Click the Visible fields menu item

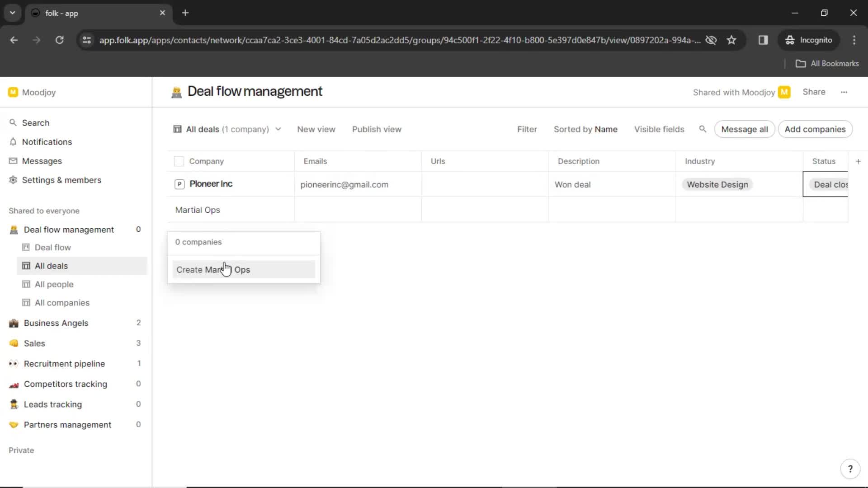pos(659,129)
